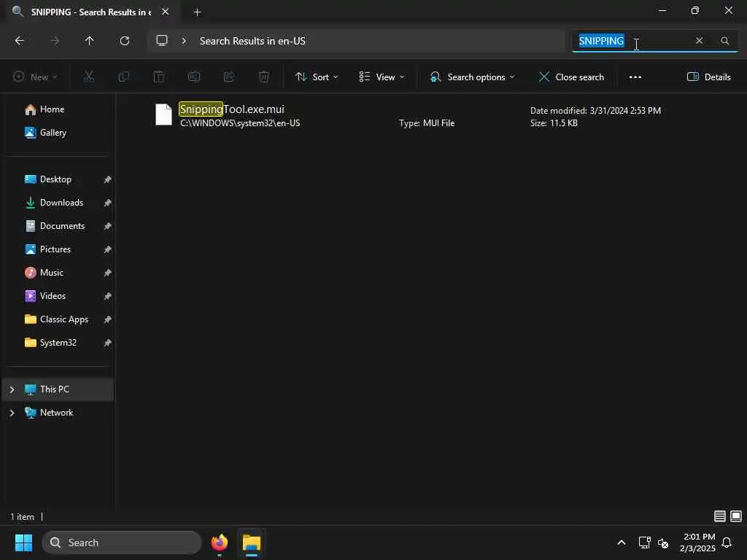Open Music quick access folder
This screenshot has height=560, width=747.
(52, 273)
